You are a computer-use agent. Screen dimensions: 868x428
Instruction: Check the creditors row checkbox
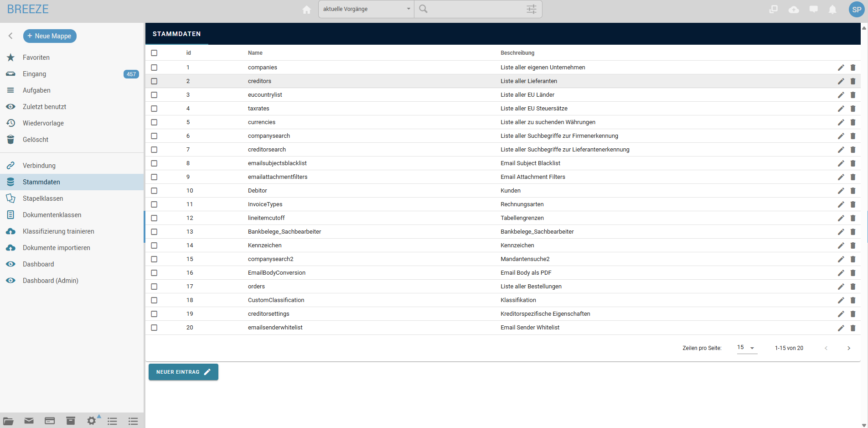[x=154, y=81]
